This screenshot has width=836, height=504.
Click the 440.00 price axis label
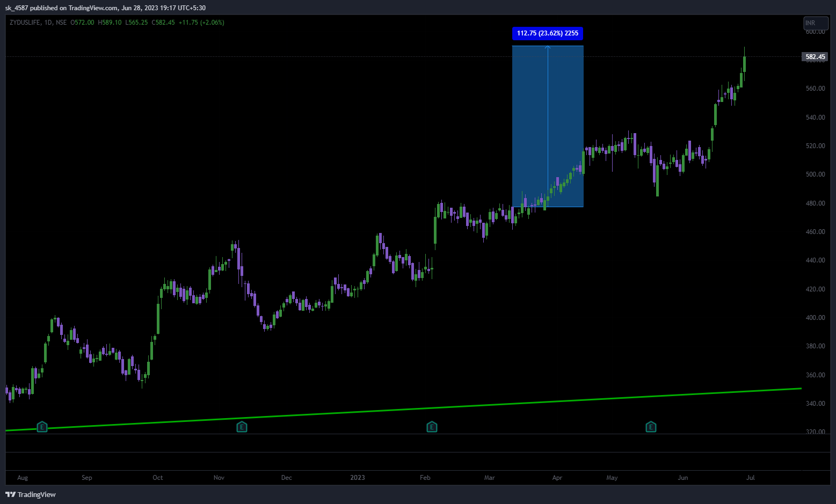pyautogui.click(x=815, y=260)
